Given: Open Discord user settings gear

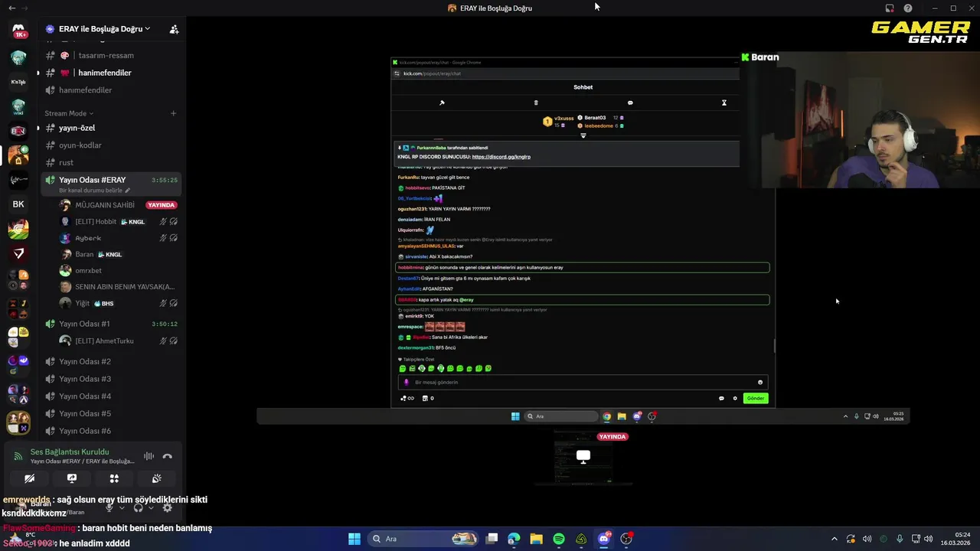Looking at the screenshot, I should point(168,507).
